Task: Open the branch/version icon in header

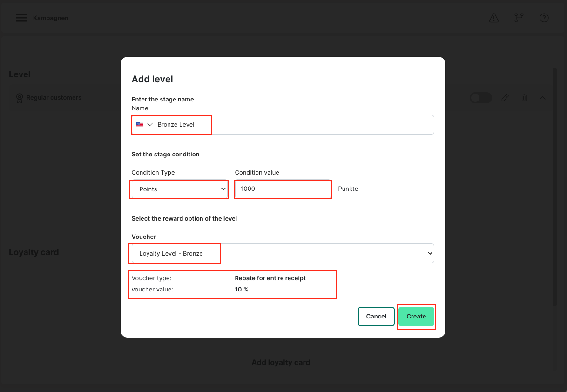Action: (519, 18)
